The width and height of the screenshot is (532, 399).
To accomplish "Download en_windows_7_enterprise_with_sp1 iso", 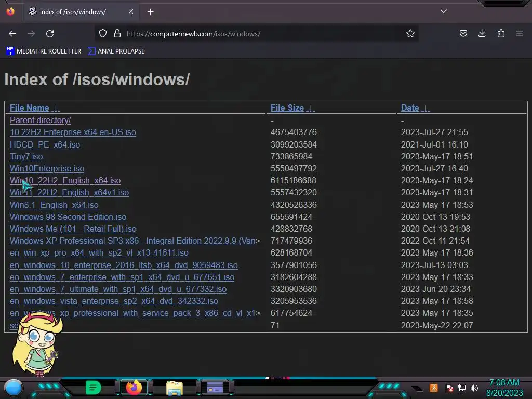I will click(122, 277).
